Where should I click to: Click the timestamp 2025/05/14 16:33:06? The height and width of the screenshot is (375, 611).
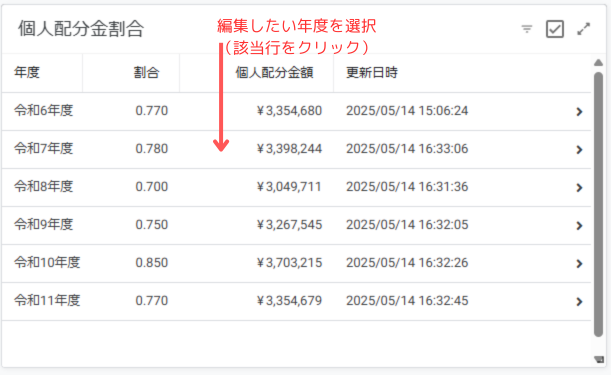click(x=407, y=149)
